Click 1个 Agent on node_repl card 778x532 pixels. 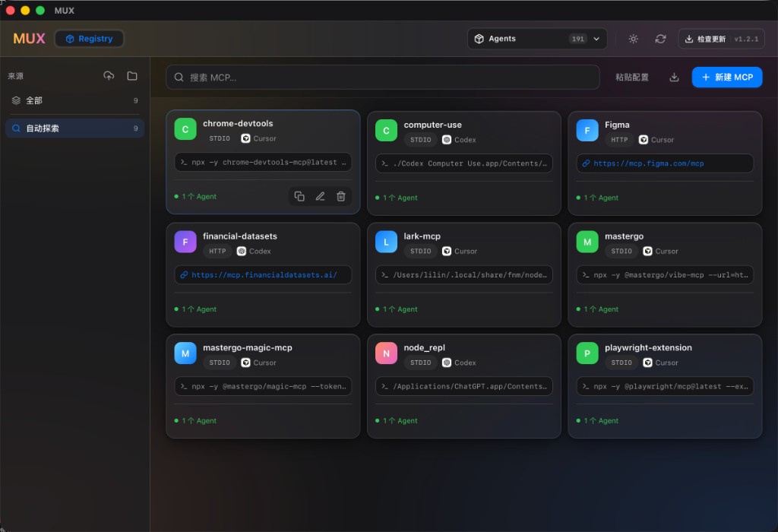(397, 421)
